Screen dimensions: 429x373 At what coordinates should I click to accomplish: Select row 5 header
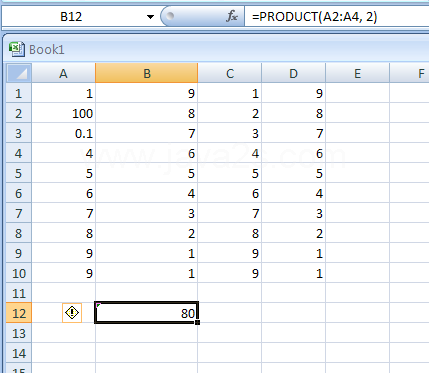click(19, 173)
